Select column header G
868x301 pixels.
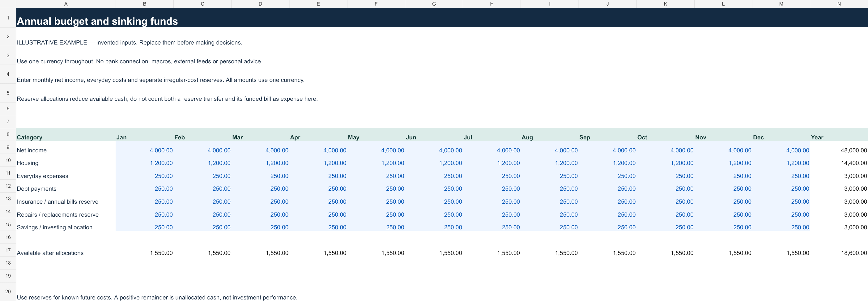pyautogui.click(x=434, y=4)
